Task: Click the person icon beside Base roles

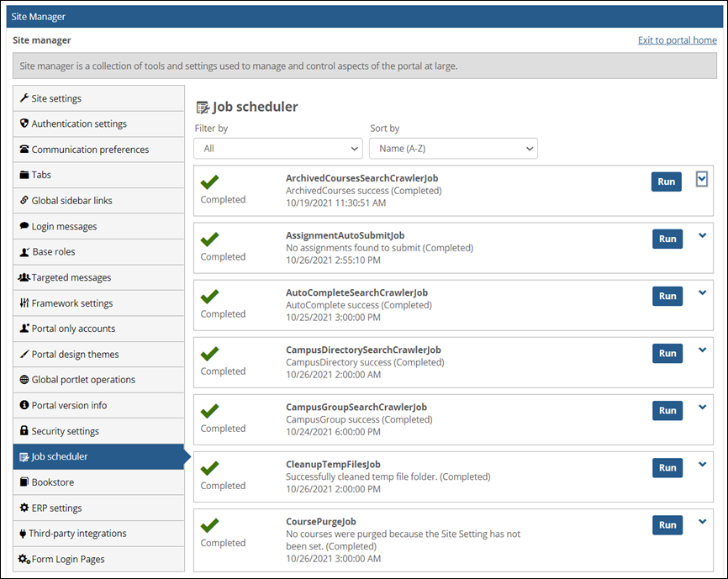Action: point(24,252)
